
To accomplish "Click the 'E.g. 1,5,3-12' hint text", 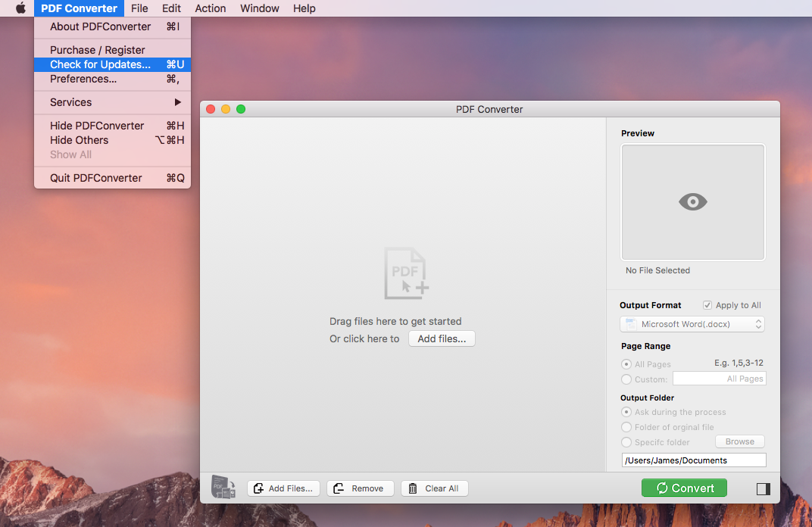I will (x=739, y=363).
